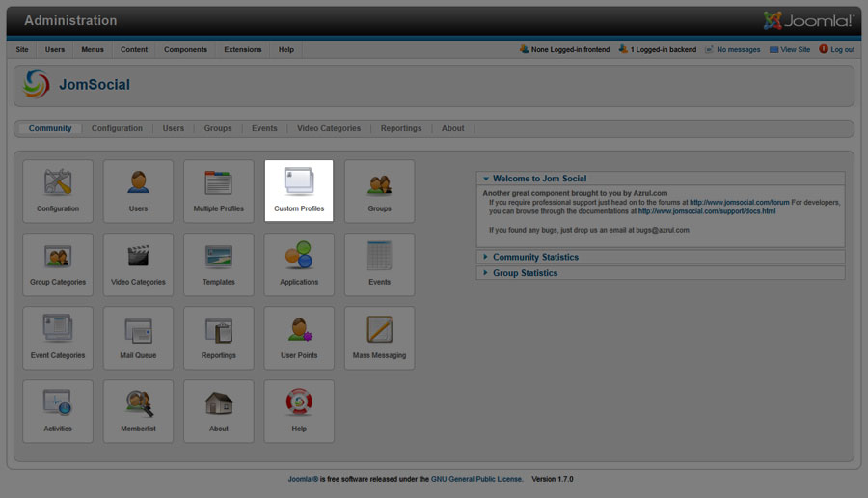The image size is (868, 498).
Task: Click the messages envelope icon
Action: click(709, 49)
